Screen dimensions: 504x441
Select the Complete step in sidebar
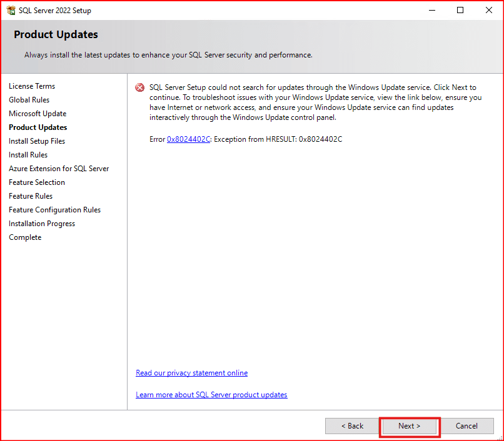(25, 237)
